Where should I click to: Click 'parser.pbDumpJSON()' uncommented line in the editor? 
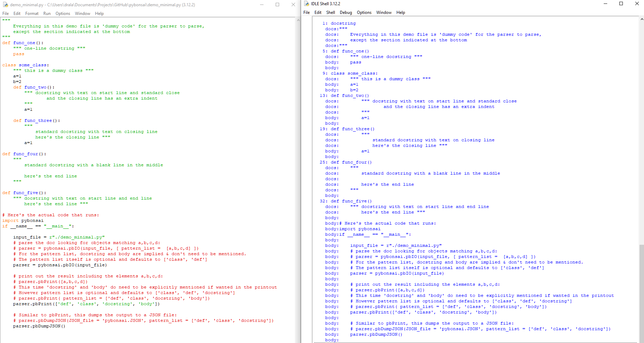pos(39,326)
